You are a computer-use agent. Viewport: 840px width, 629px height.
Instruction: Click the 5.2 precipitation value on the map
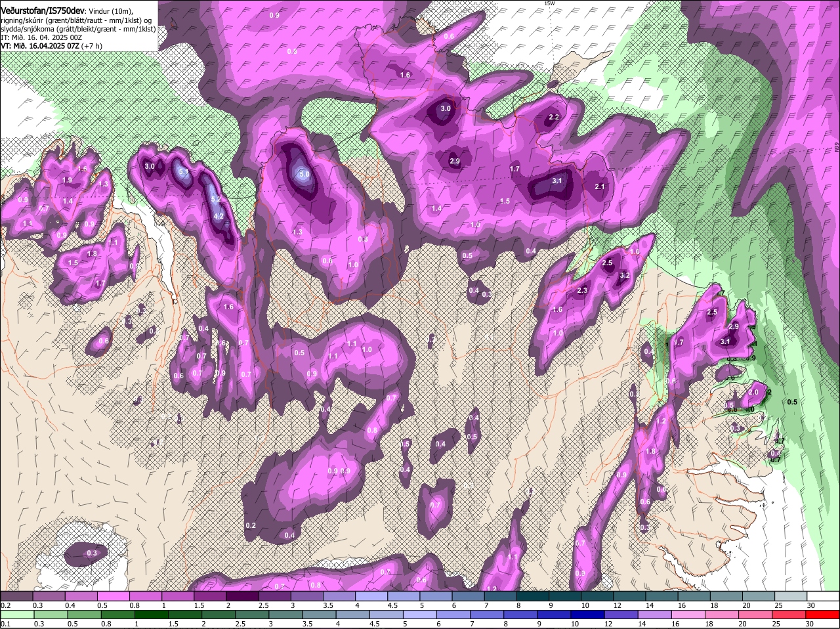pyautogui.click(x=215, y=199)
